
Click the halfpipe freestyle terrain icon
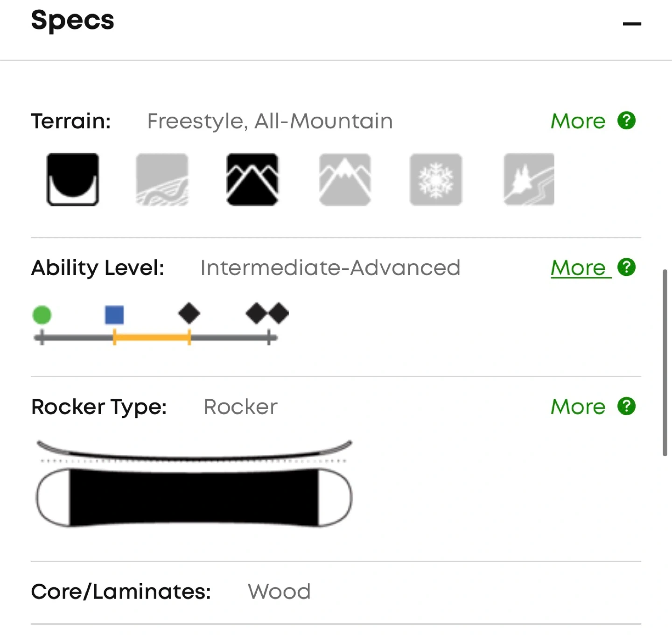click(x=73, y=179)
